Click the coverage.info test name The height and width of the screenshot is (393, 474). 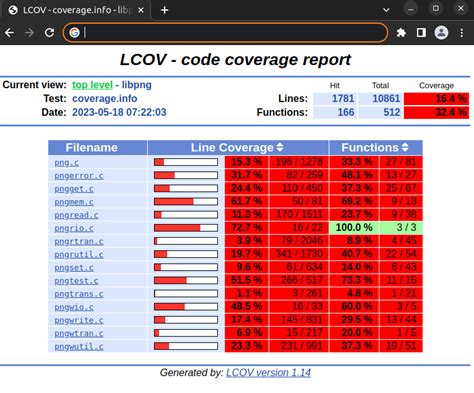(x=105, y=99)
